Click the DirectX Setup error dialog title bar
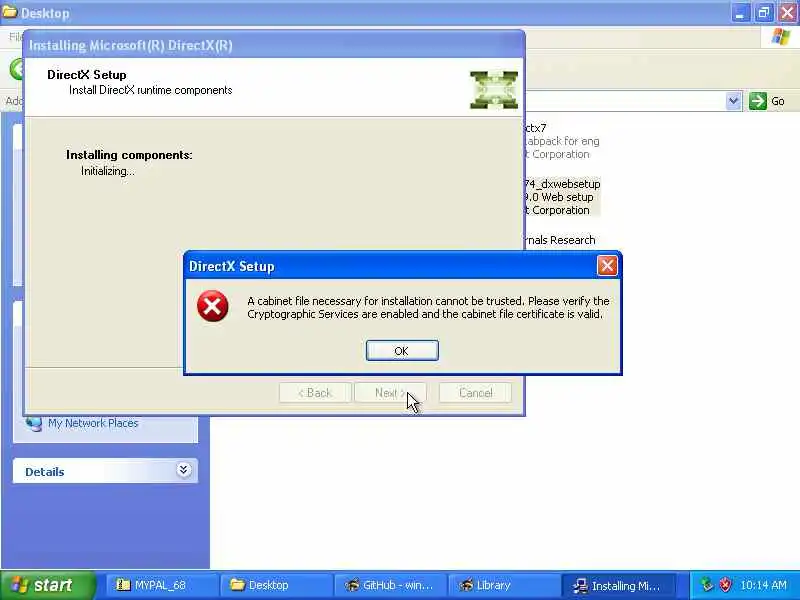 pos(390,266)
